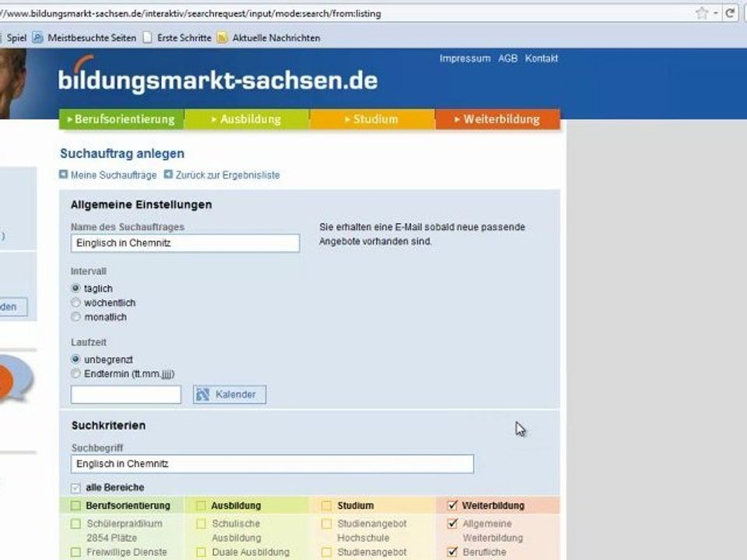Open Aktuelle Nachrichten feed bookmark

click(268, 37)
